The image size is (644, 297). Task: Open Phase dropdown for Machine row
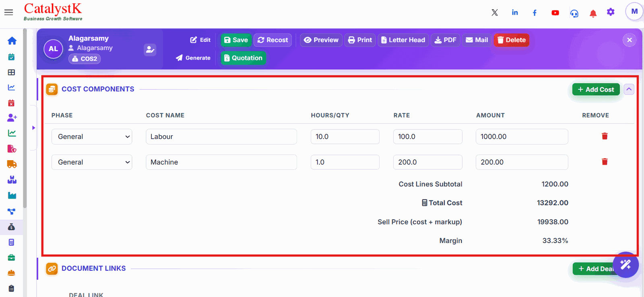(92, 162)
